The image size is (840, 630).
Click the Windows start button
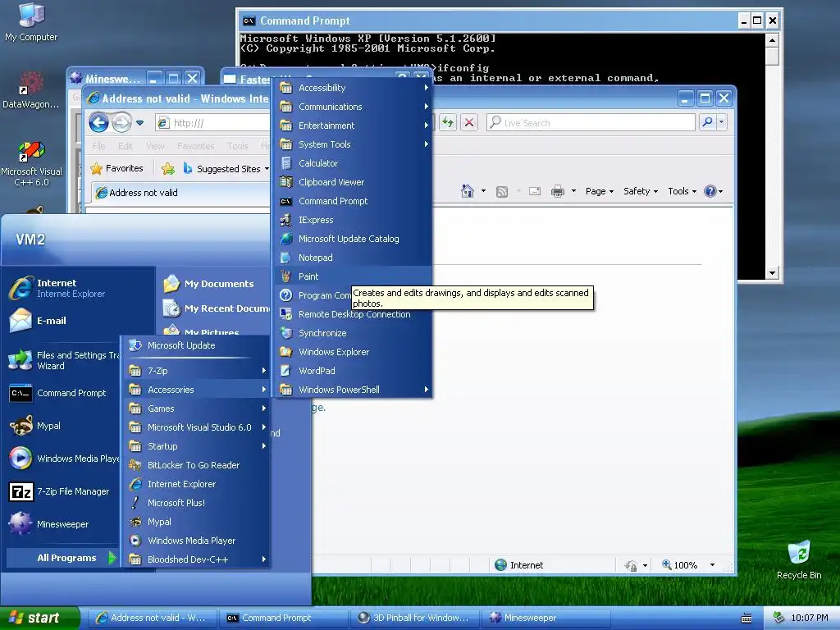[39, 618]
